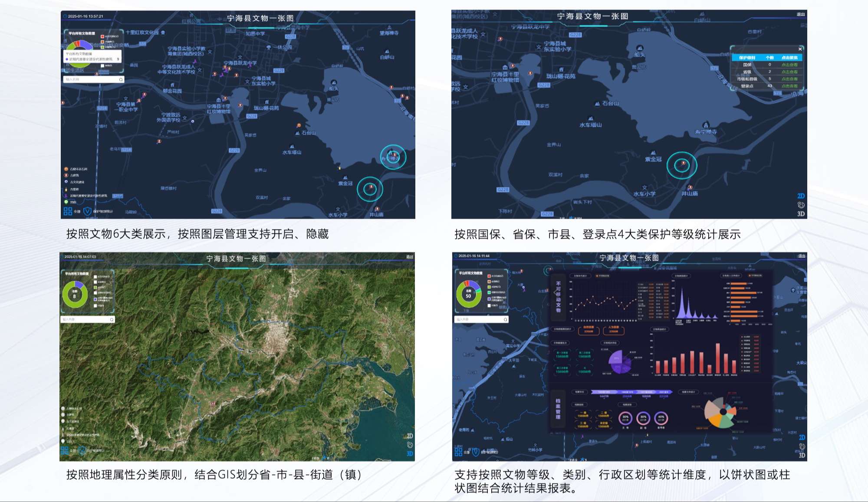Viewport: 868px width, 502px height.
Task: Click the green 其他 legend pin in top-left map
Action: [66, 202]
